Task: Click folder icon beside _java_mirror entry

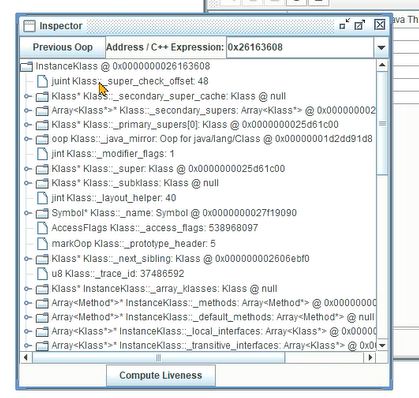Action: [42, 139]
